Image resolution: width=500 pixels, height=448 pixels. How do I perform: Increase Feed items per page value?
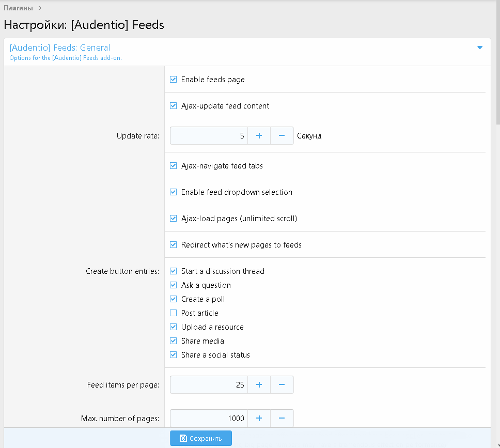pos(259,385)
